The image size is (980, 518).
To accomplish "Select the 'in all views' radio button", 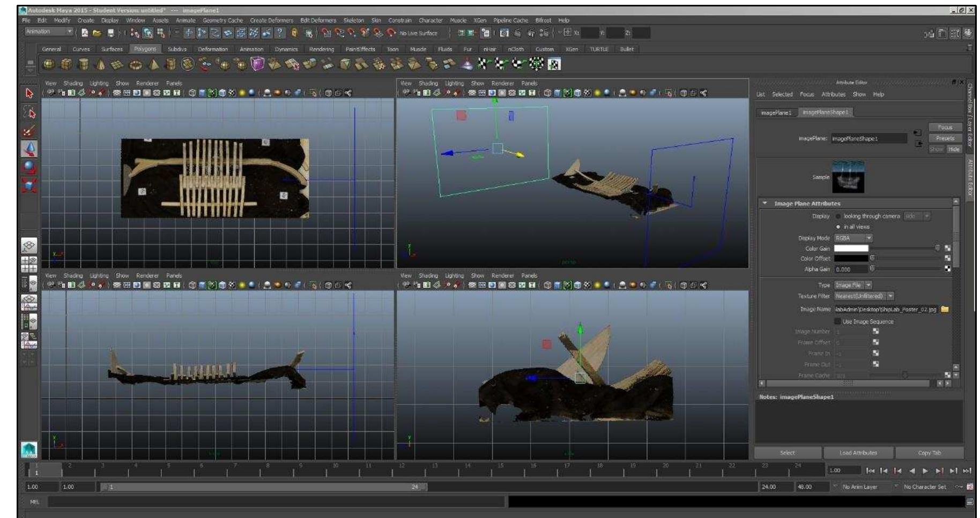I will (x=838, y=227).
